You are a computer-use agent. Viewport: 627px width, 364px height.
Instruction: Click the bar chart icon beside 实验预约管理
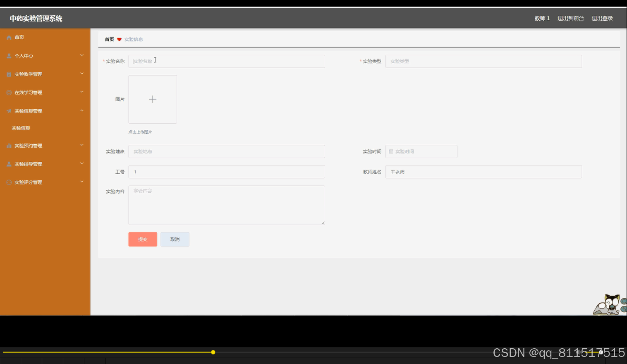(9, 146)
